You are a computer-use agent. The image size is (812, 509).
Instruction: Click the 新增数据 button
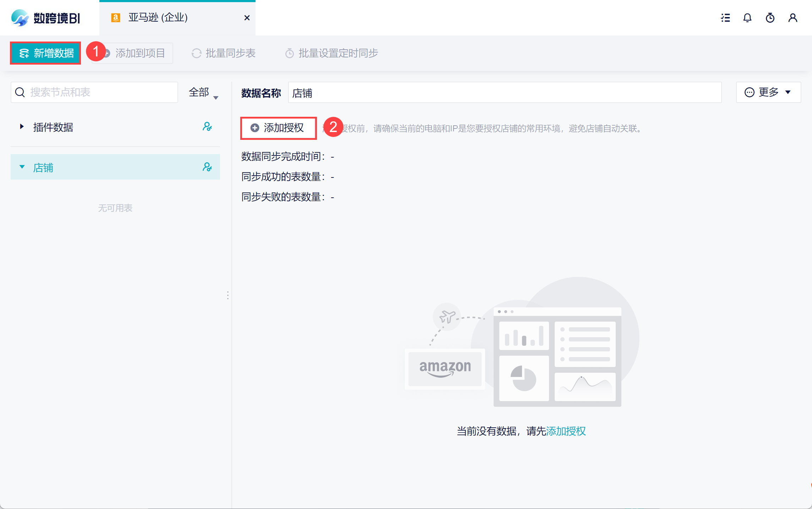(46, 53)
